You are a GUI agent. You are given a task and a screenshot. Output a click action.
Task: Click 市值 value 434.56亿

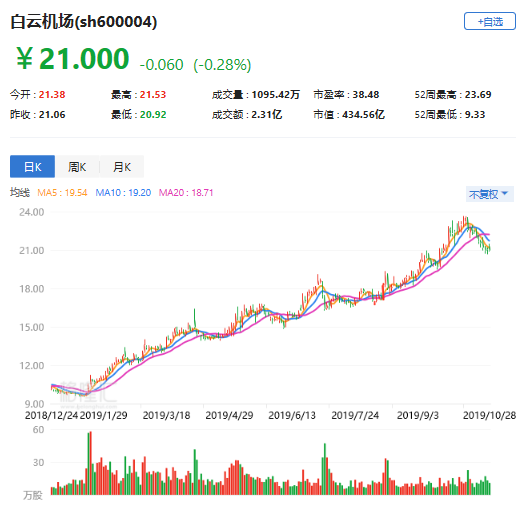point(363,115)
